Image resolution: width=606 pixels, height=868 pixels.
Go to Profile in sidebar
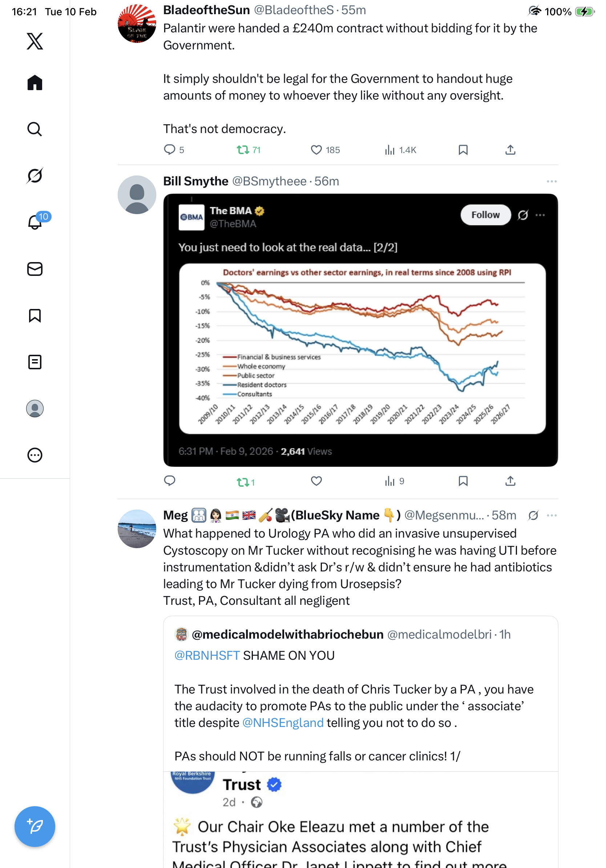(35, 409)
